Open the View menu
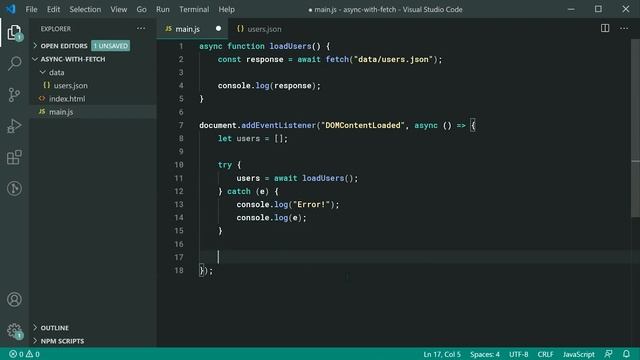 [118, 9]
